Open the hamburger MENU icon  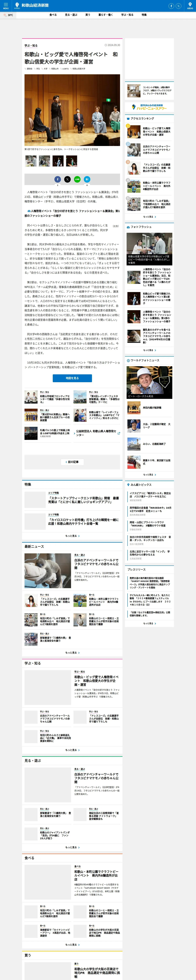(6, 6)
